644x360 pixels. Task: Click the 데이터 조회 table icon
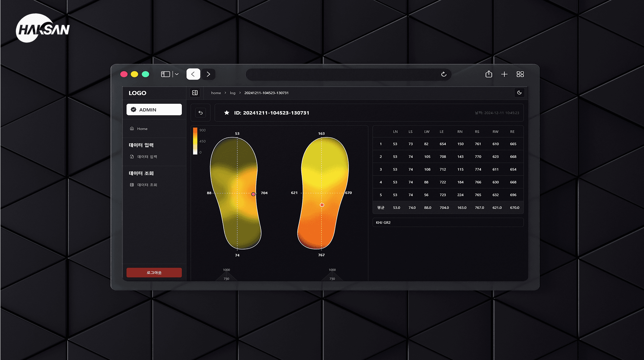point(132,185)
